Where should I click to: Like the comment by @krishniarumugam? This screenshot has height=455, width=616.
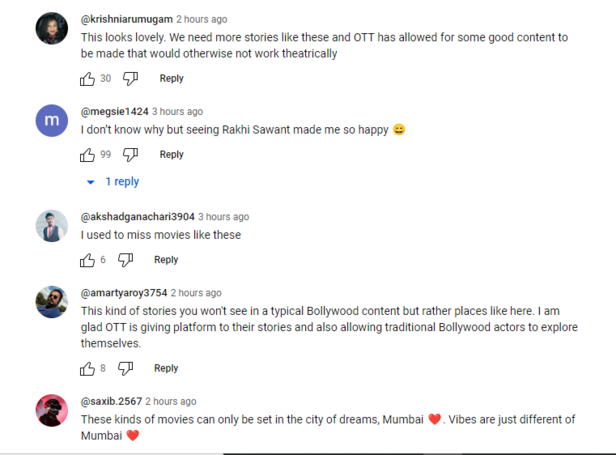point(87,78)
